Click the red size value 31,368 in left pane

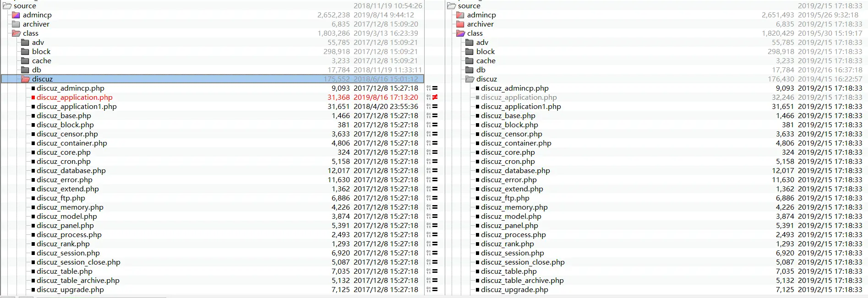(338, 98)
